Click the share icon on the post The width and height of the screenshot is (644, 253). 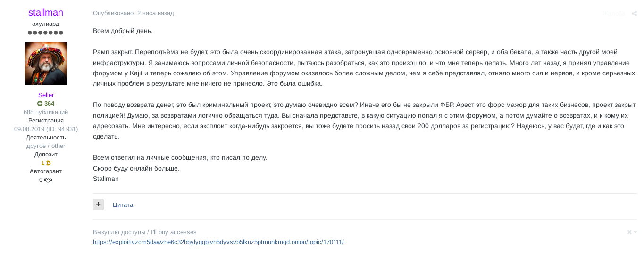[635, 14]
